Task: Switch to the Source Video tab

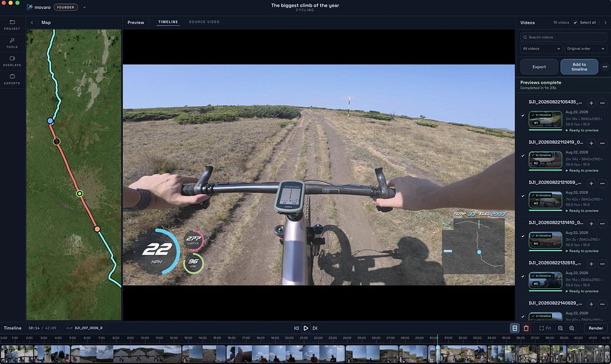Action: [204, 22]
